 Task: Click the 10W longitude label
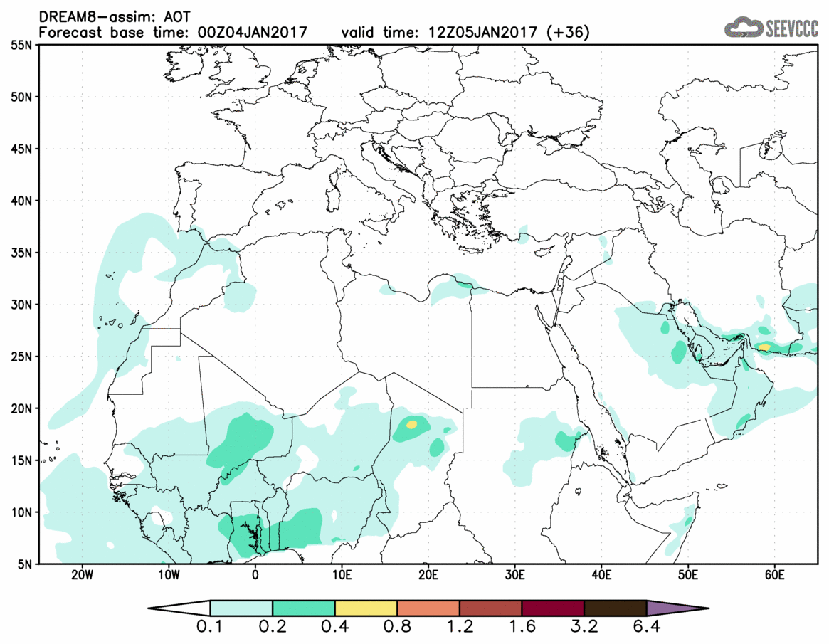(x=169, y=575)
